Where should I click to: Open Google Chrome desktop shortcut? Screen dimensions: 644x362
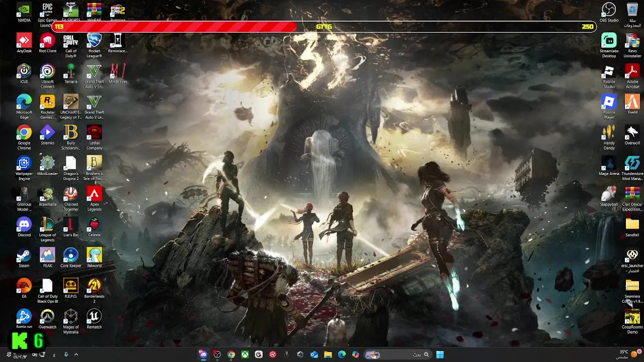click(x=24, y=138)
